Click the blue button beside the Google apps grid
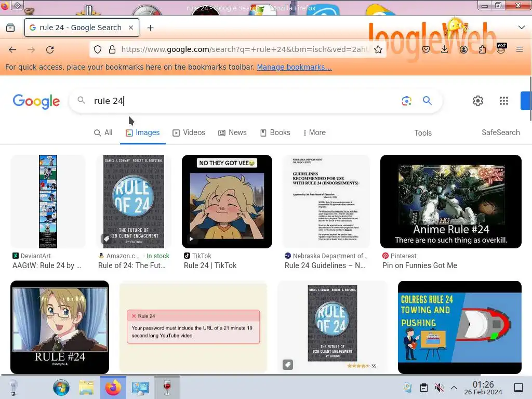The width and height of the screenshot is (532, 399). point(526,101)
